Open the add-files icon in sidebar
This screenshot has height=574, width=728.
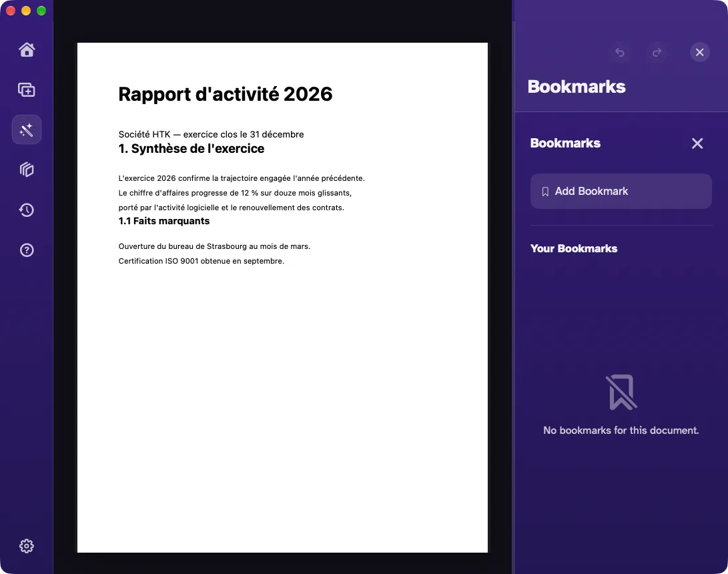coord(27,89)
